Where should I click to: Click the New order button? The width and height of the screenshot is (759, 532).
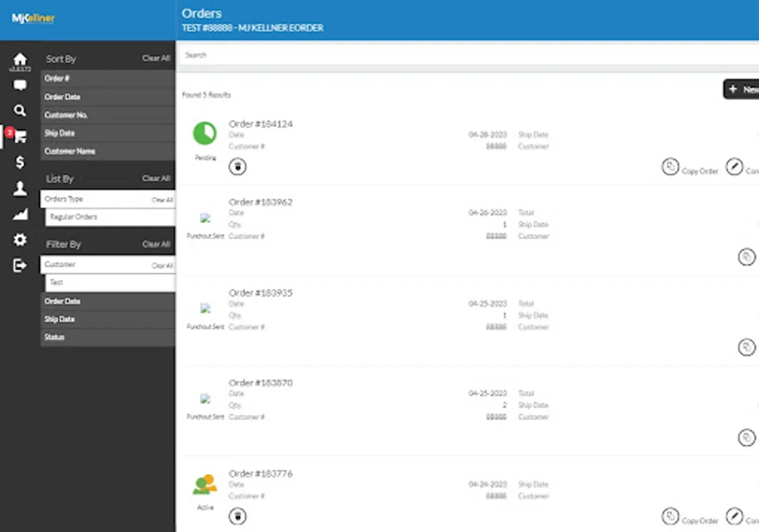(741, 89)
